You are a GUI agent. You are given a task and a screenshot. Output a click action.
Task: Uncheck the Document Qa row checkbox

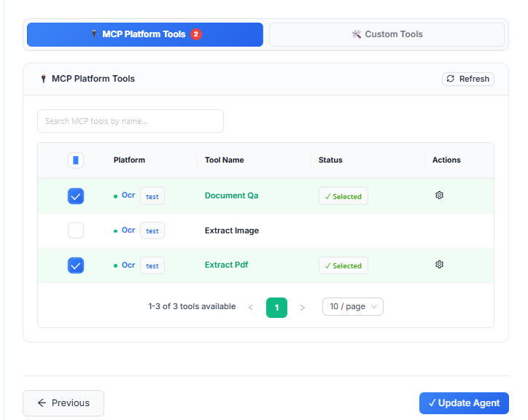pos(76,196)
